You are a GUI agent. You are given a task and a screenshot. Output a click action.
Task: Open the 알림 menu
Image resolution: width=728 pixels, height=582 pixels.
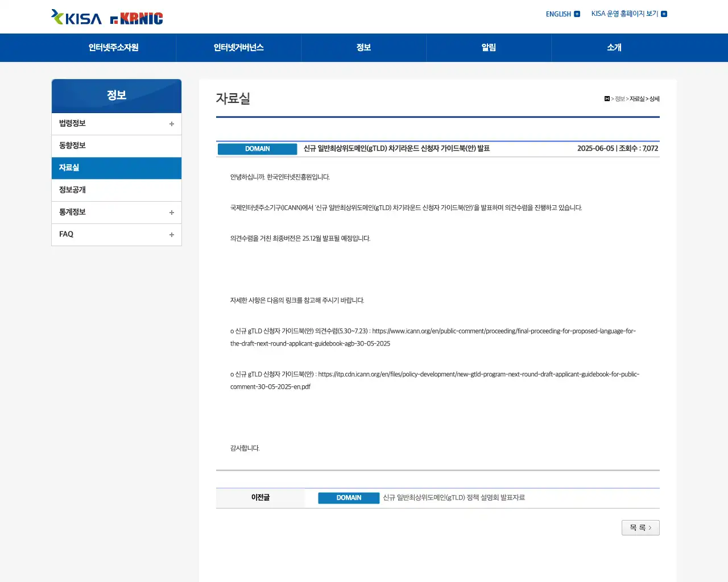(489, 48)
